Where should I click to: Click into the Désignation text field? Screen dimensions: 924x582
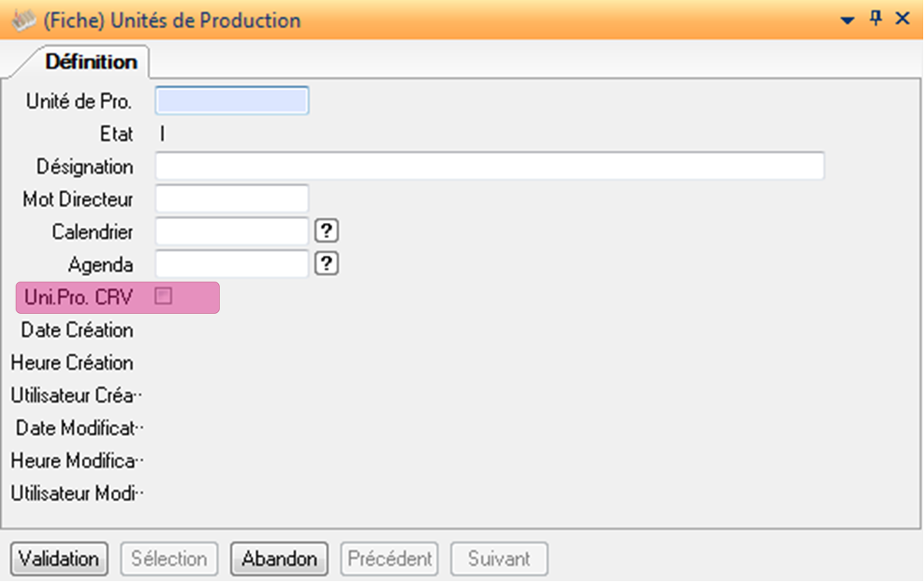tap(489, 167)
